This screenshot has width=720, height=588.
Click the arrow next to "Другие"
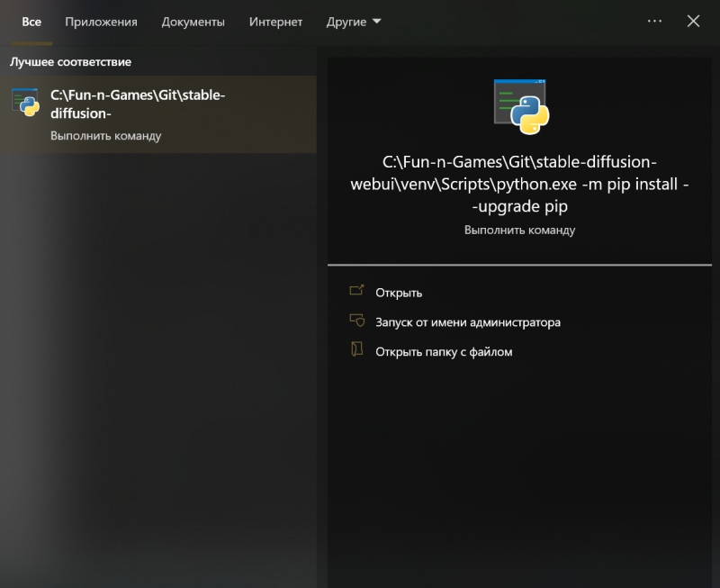point(376,22)
